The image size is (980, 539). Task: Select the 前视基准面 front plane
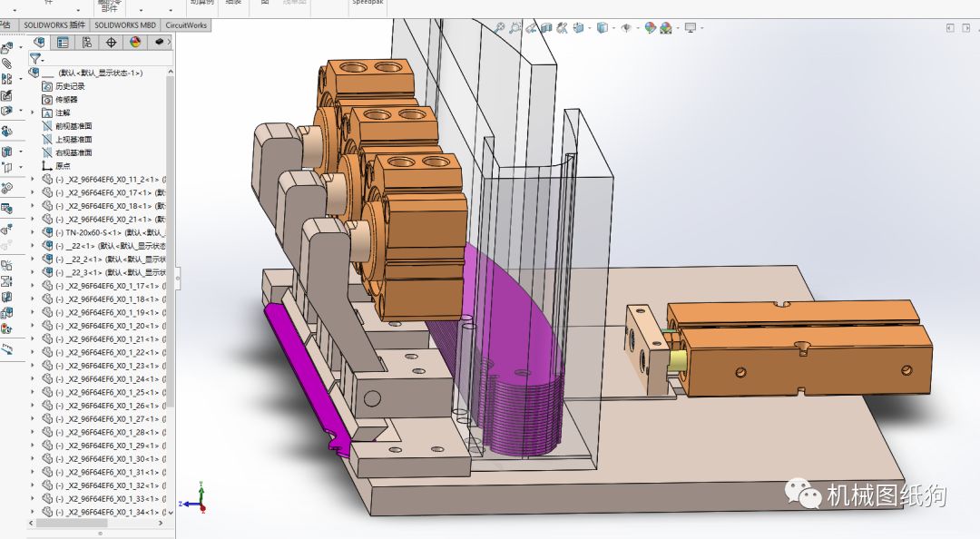pos(73,126)
